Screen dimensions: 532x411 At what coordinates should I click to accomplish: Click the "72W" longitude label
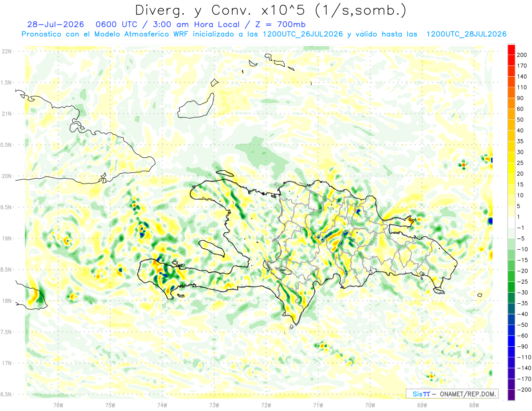[266, 405]
